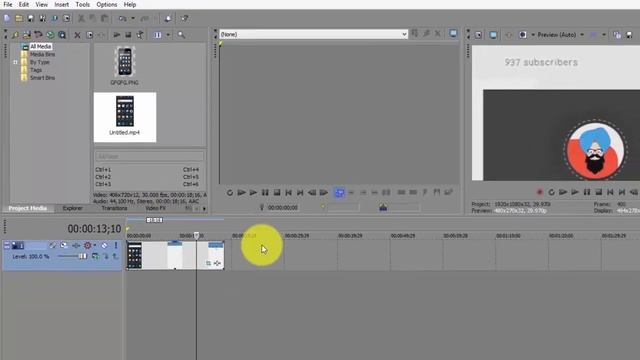Open track Automation Settings dropdown arrow
640x360 pixels.
click(x=95, y=245)
